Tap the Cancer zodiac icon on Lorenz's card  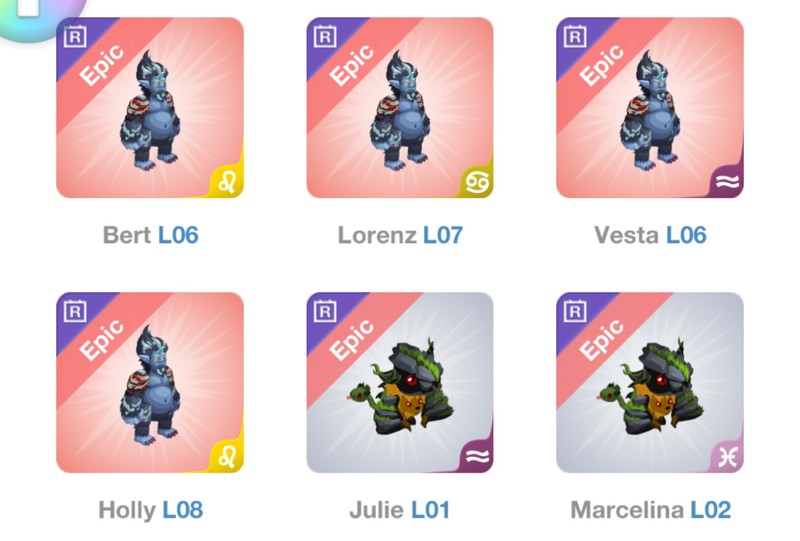[477, 182]
